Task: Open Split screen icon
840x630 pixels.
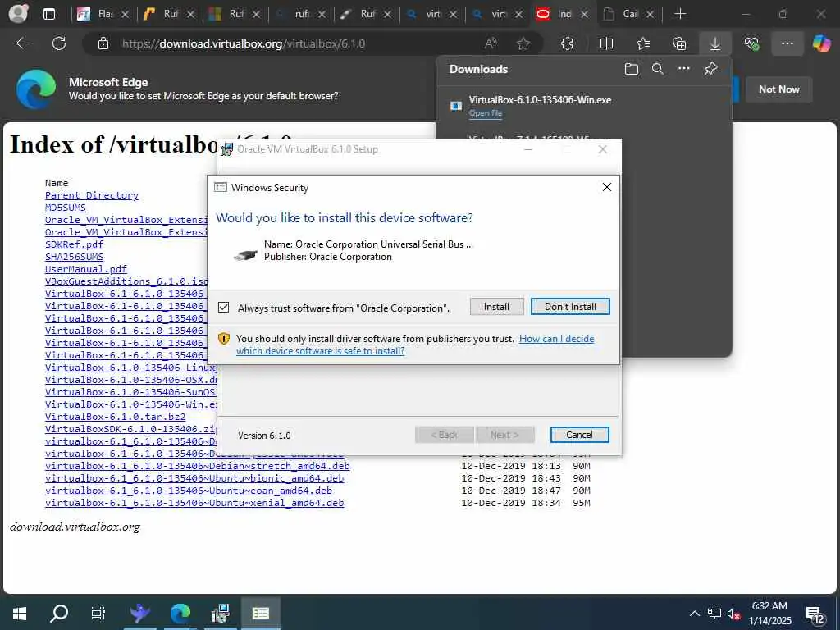Action: point(606,43)
